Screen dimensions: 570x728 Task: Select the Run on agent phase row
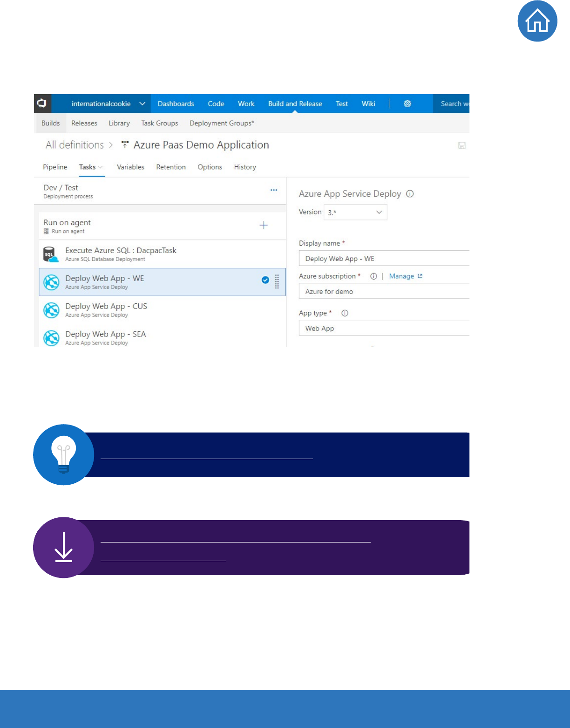[162, 226]
